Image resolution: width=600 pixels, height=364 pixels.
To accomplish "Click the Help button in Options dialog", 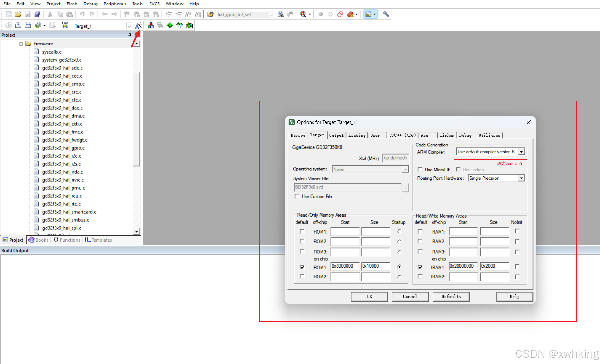I will [515, 297].
